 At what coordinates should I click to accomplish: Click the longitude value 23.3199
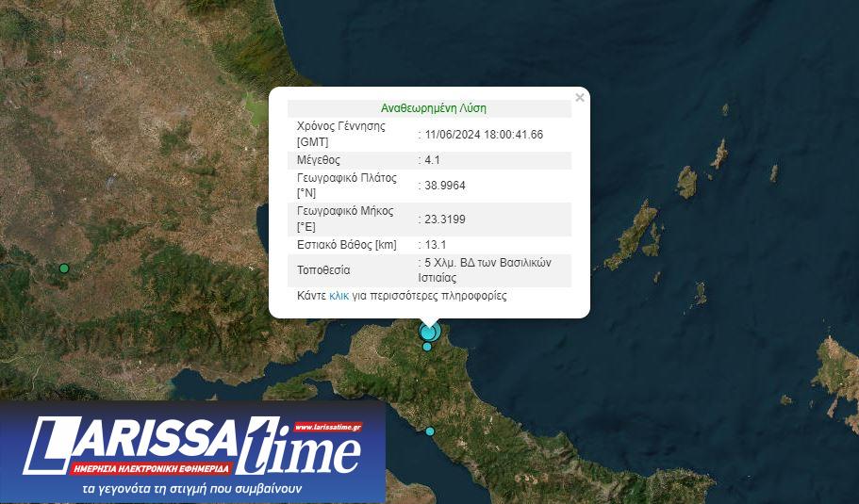445,219
